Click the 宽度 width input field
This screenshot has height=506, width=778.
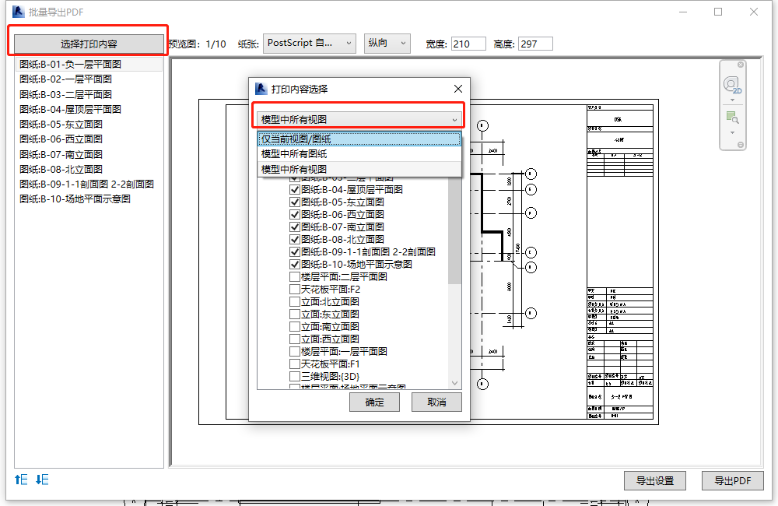pyautogui.click(x=468, y=44)
